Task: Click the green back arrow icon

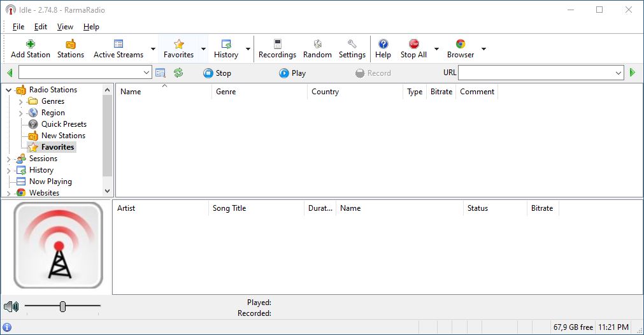Action: click(10, 73)
